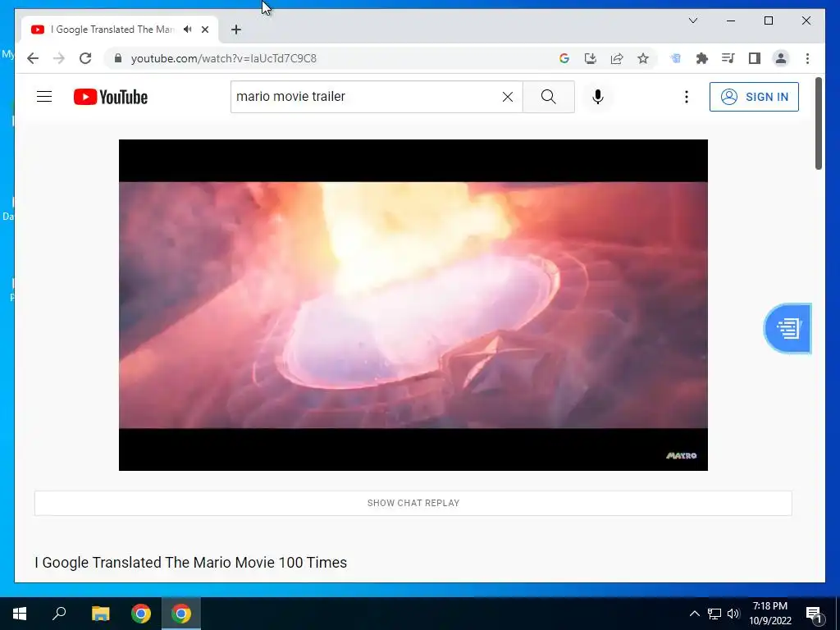Select the Google Translated Mario tab

pos(112,30)
